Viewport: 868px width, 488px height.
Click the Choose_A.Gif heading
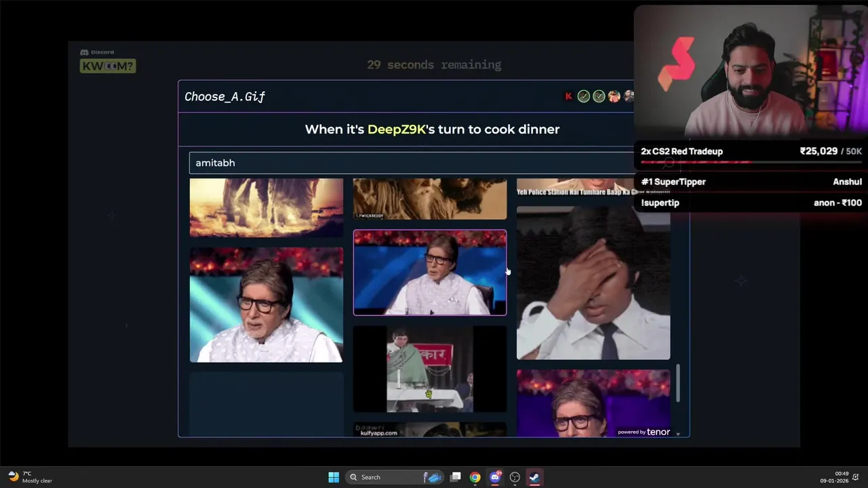pos(225,97)
